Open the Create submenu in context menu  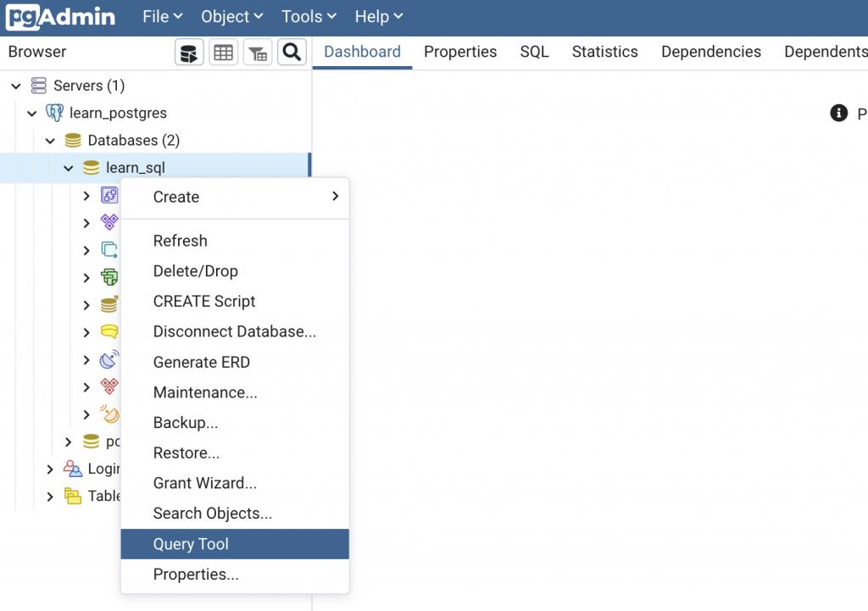pyautogui.click(x=235, y=197)
